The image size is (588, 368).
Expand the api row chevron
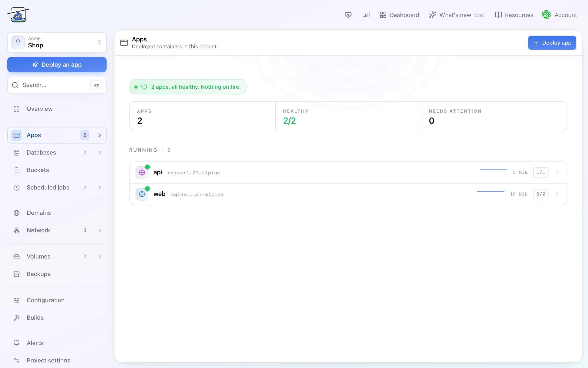click(x=557, y=172)
